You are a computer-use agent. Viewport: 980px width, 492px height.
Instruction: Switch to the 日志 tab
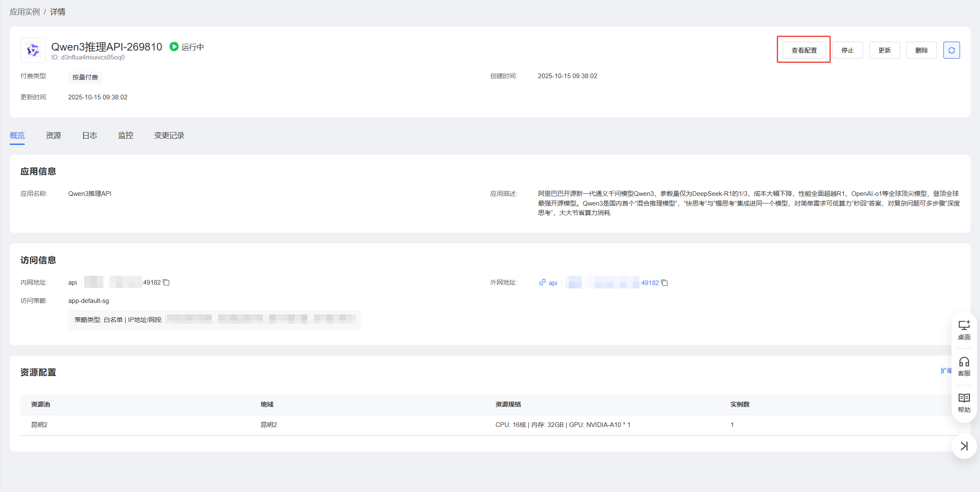(90, 136)
